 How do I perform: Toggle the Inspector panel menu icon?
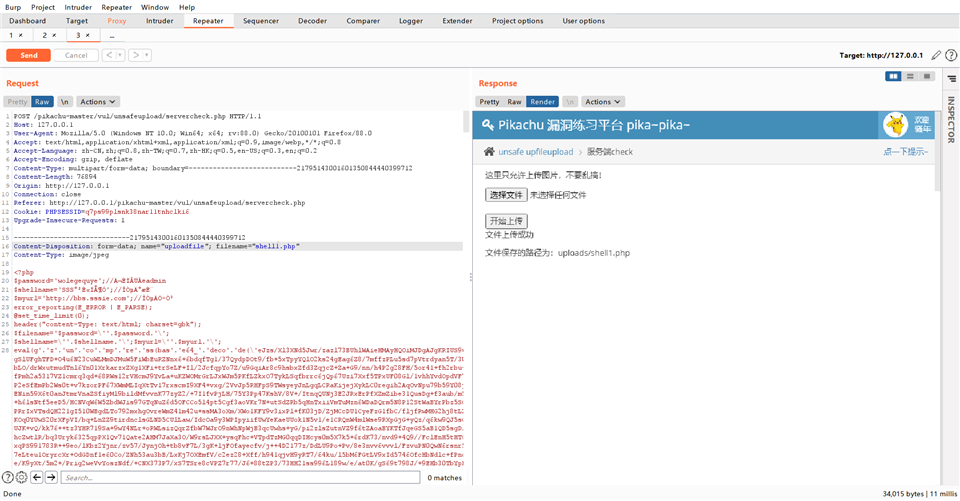(951, 78)
